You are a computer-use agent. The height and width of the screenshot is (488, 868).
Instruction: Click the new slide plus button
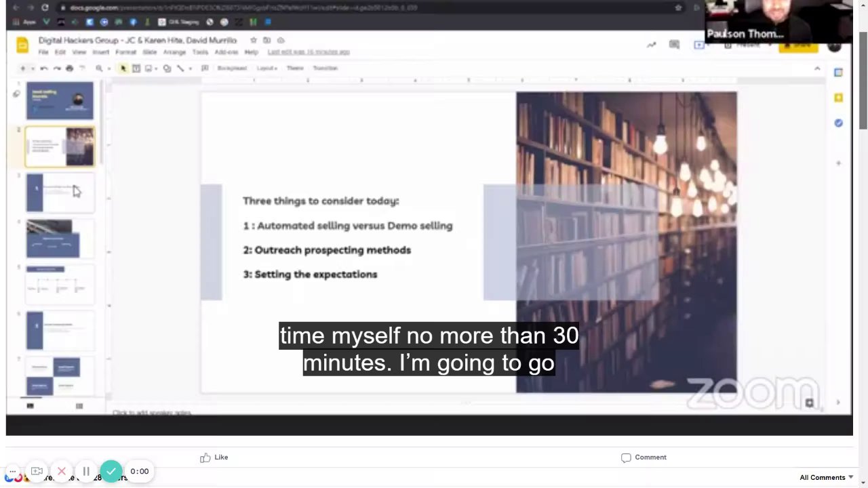click(22, 68)
